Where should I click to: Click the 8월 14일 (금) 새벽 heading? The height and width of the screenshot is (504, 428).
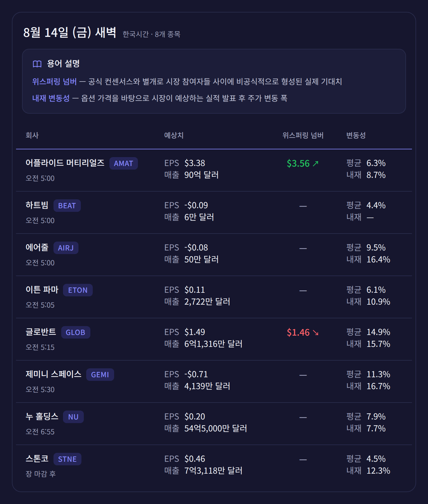pos(70,32)
